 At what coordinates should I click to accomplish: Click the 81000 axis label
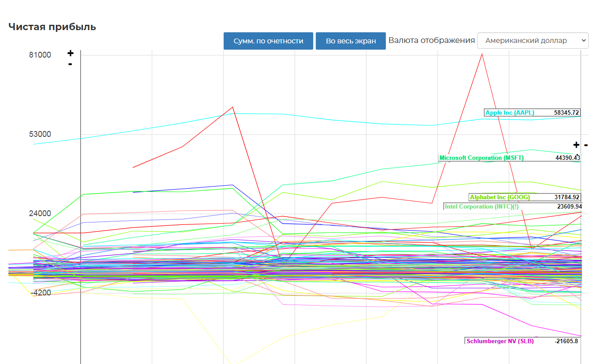point(40,55)
